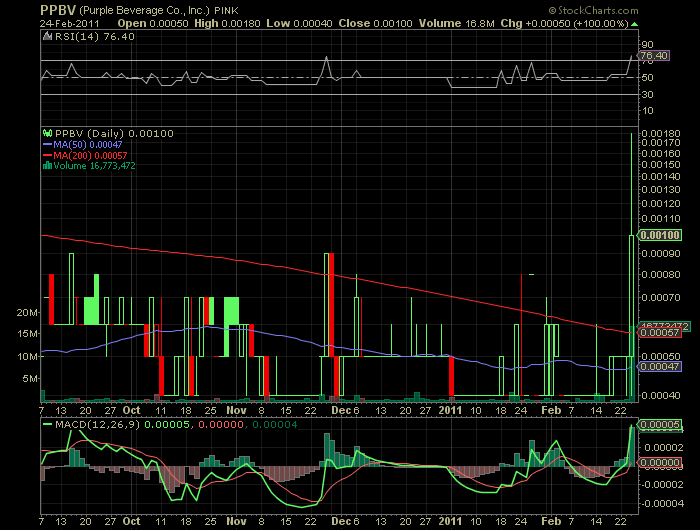Click the green volume value tag on right axis
Screen dimensions: 700x530
[x=663, y=326]
